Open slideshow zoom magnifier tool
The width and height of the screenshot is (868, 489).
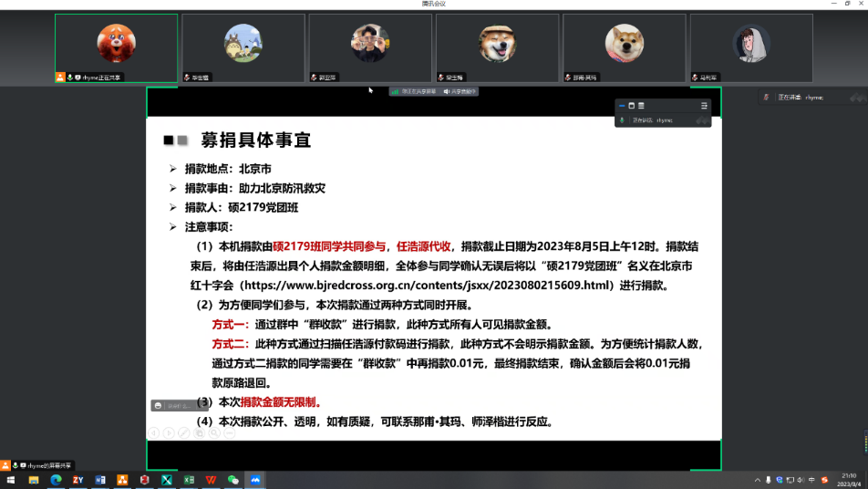(214, 432)
